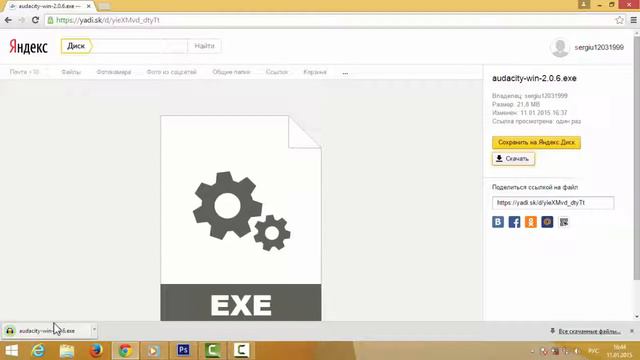Share the file on Odnoklassniki
Image resolution: width=640 pixels, height=360 pixels.
point(531,222)
